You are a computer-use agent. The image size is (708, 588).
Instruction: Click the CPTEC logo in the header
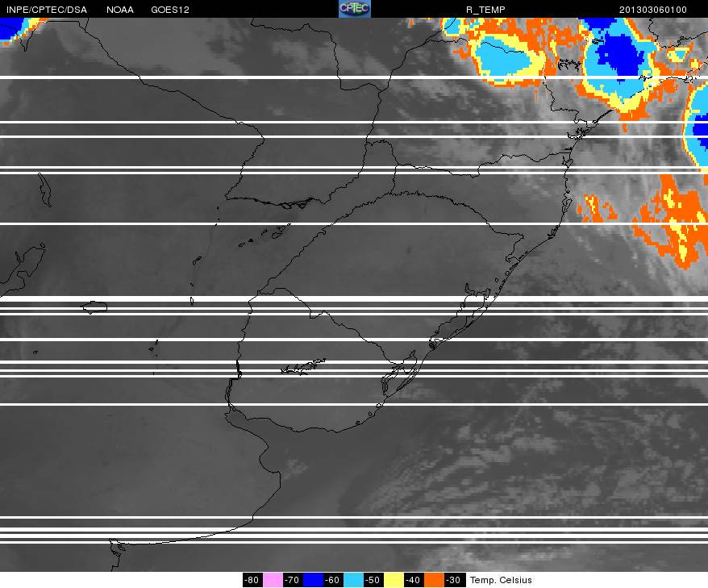click(x=355, y=9)
